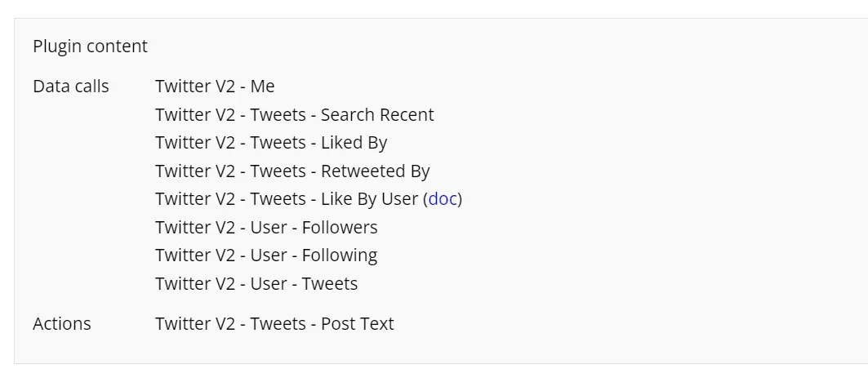Click Twitter V2 - Tweets - Like By User text
The height and width of the screenshot is (382, 868).
coord(287,198)
